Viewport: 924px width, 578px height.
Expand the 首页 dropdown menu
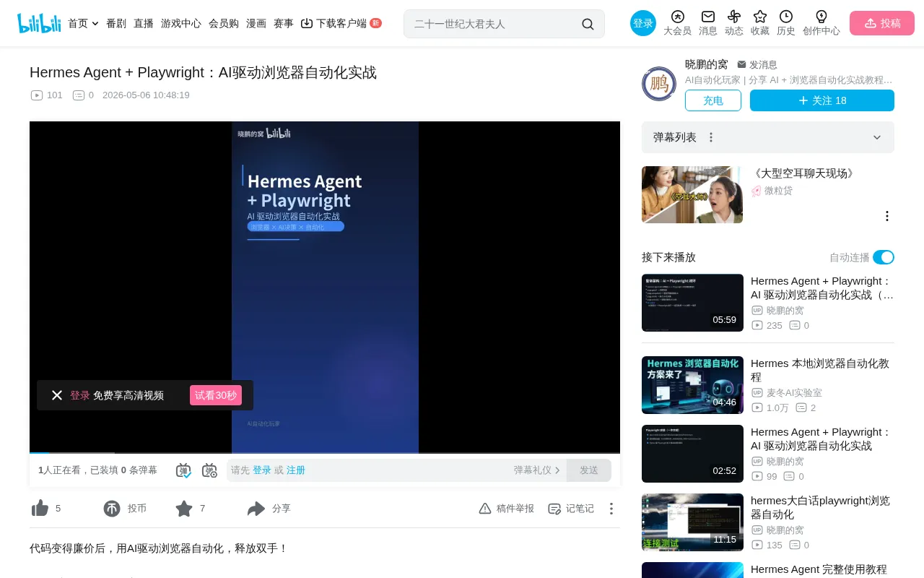coord(95,24)
